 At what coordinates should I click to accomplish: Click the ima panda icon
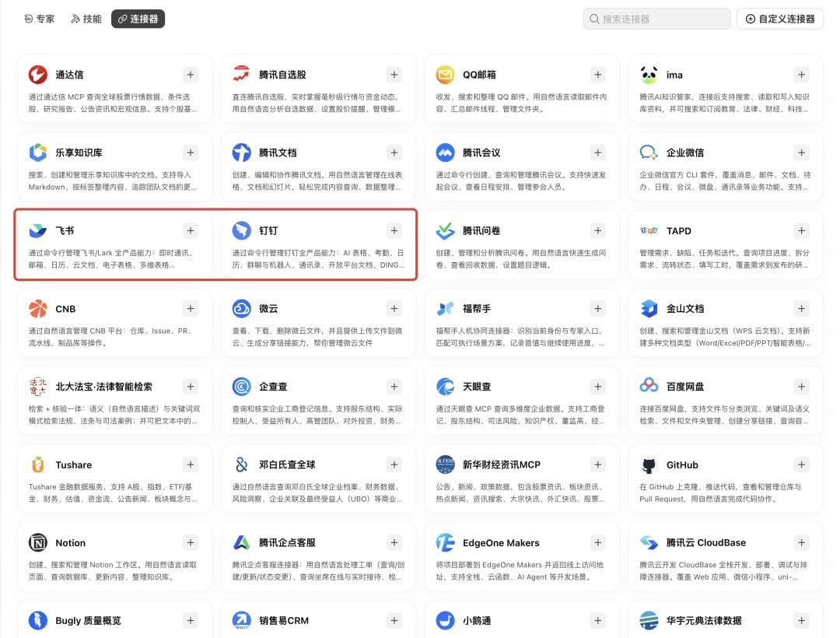(649, 75)
